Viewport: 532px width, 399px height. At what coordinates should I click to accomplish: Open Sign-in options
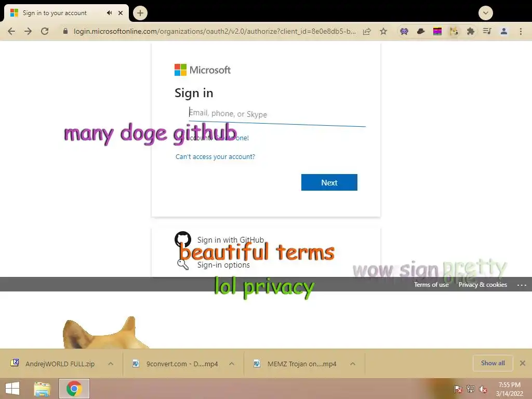click(x=223, y=265)
